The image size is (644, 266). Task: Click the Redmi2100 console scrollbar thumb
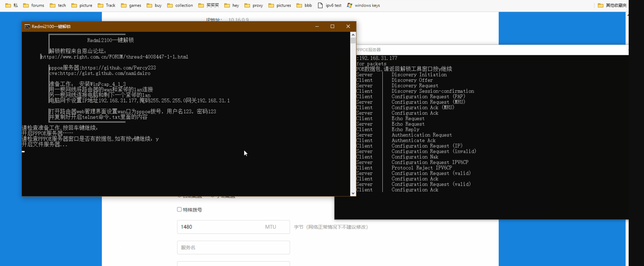[353, 41]
